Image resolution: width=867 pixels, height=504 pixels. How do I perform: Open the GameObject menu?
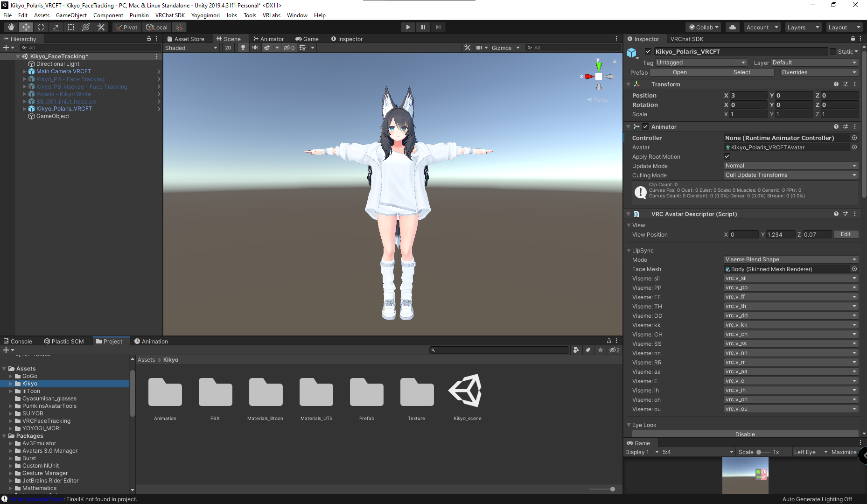coord(71,15)
